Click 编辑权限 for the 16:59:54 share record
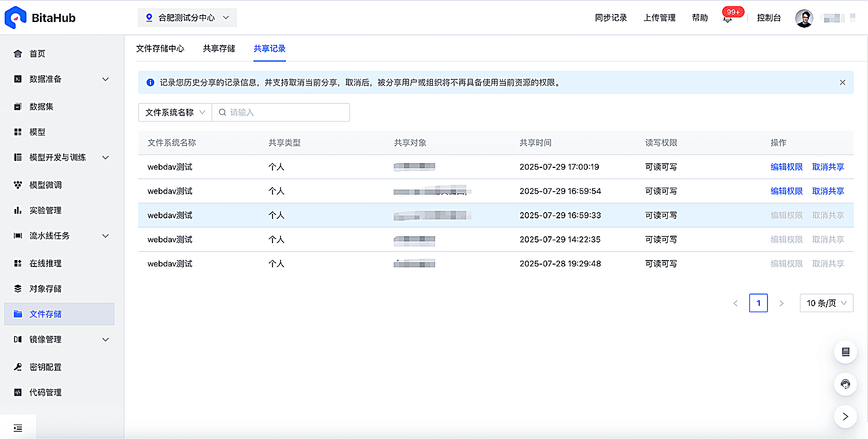The image size is (868, 439). tap(787, 191)
